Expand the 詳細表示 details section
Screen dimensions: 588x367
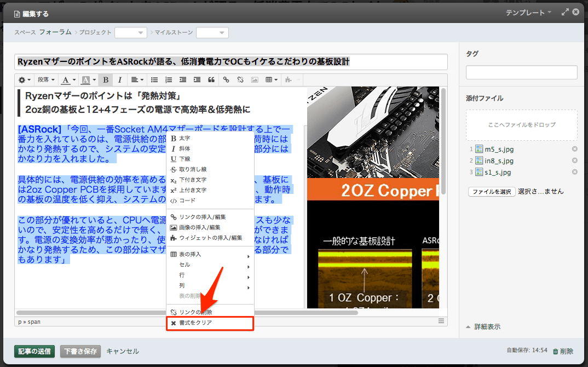point(483,327)
